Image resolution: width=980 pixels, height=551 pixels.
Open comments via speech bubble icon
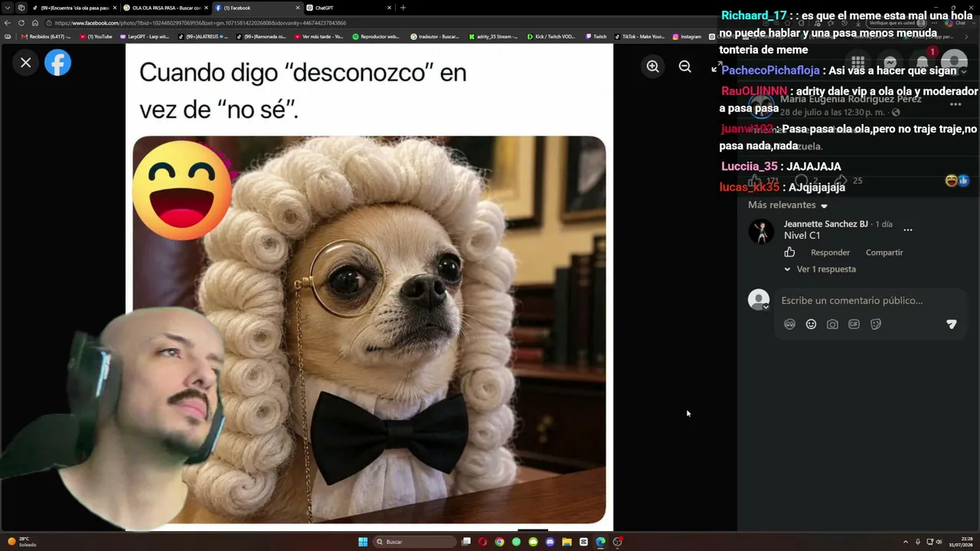tap(801, 181)
